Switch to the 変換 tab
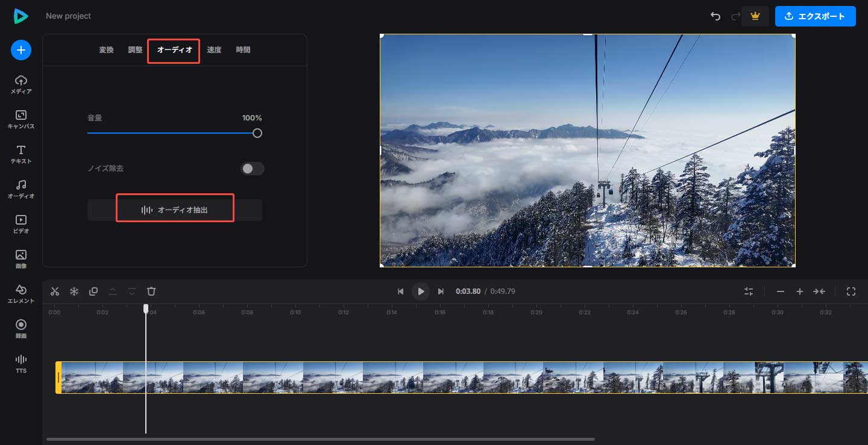 [x=106, y=50]
